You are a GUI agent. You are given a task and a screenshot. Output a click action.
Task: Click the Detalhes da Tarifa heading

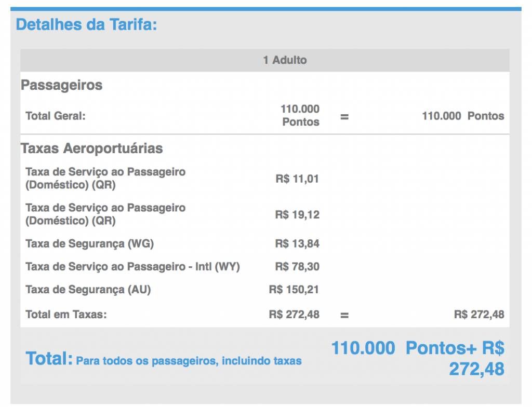87,25
